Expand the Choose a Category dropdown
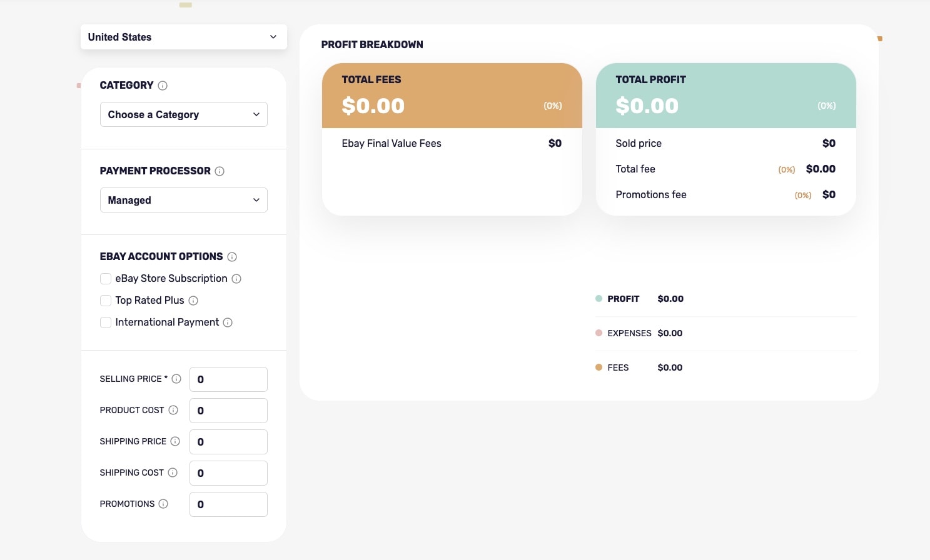 [x=183, y=114]
